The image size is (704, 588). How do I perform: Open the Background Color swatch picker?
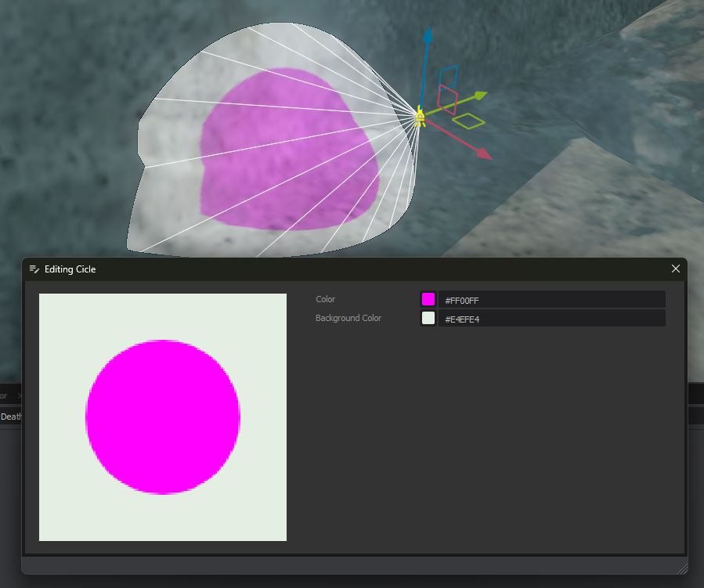(428, 318)
